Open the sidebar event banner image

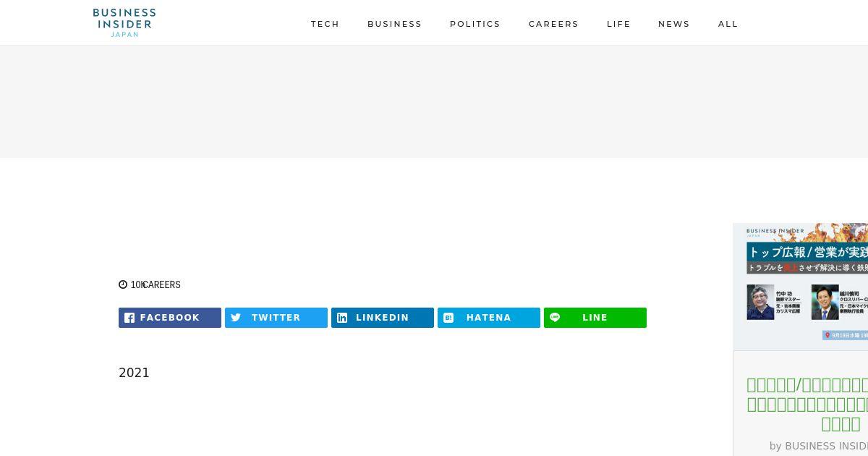(800, 287)
